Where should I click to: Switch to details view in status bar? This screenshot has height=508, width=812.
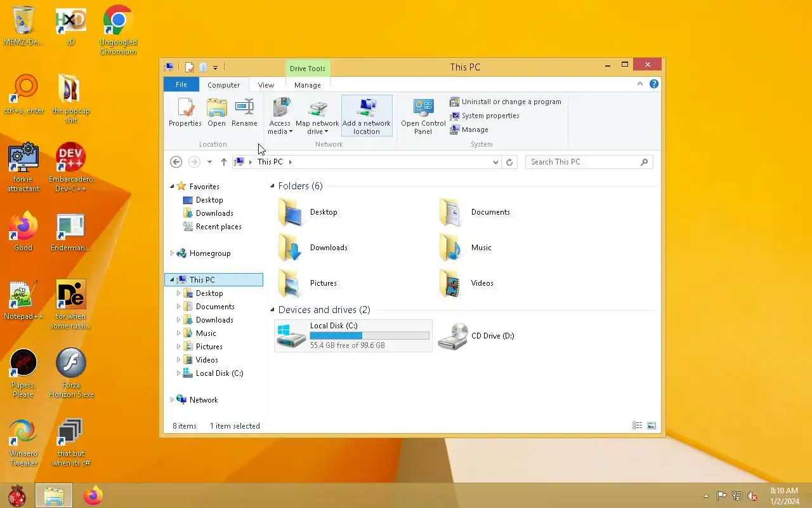[x=638, y=426]
